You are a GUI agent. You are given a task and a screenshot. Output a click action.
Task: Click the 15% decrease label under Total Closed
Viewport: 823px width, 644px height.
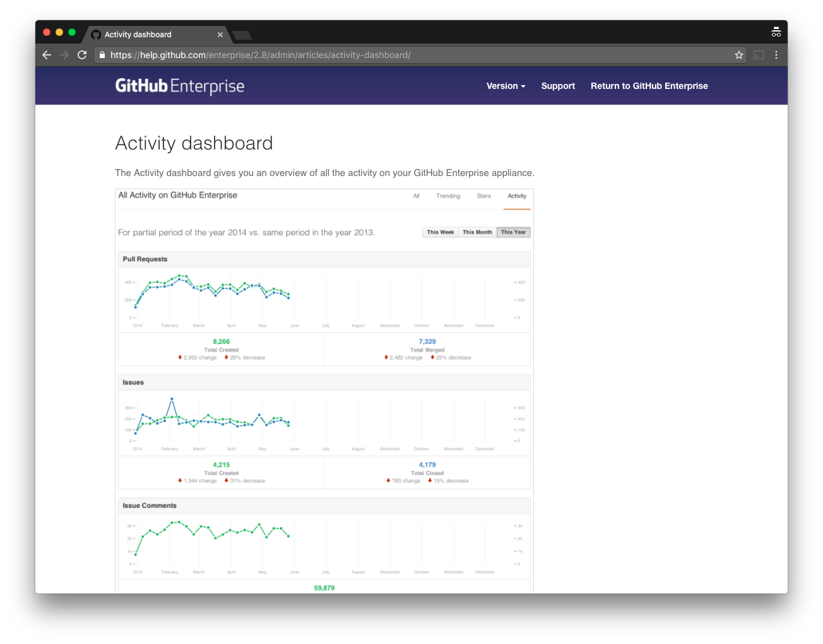(x=448, y=481)
